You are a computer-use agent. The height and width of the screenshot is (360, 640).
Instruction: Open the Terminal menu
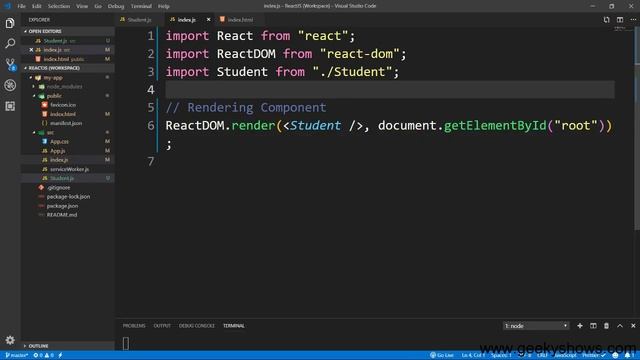coord(141,6)
